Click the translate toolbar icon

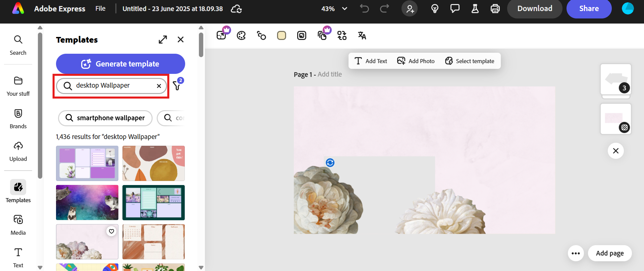[362, 35]
